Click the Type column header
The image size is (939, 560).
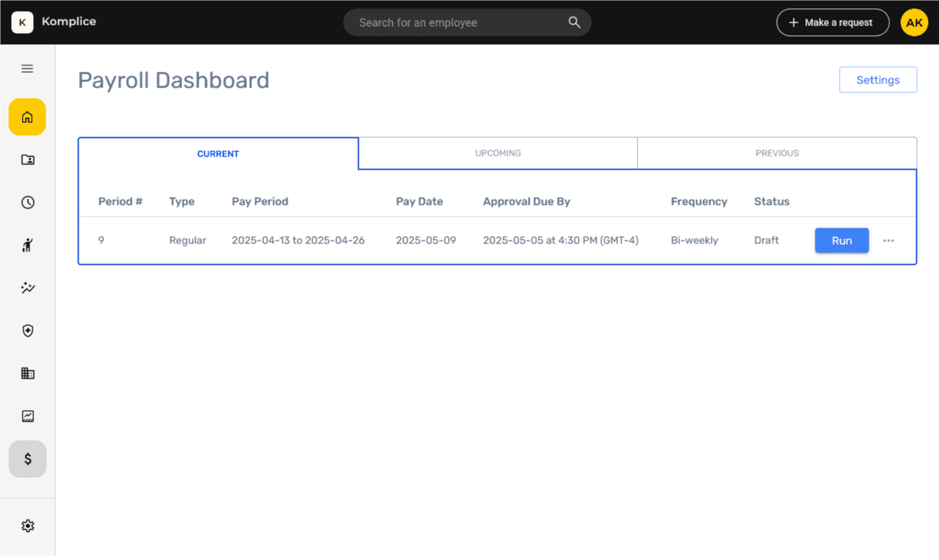coord(181,201)
